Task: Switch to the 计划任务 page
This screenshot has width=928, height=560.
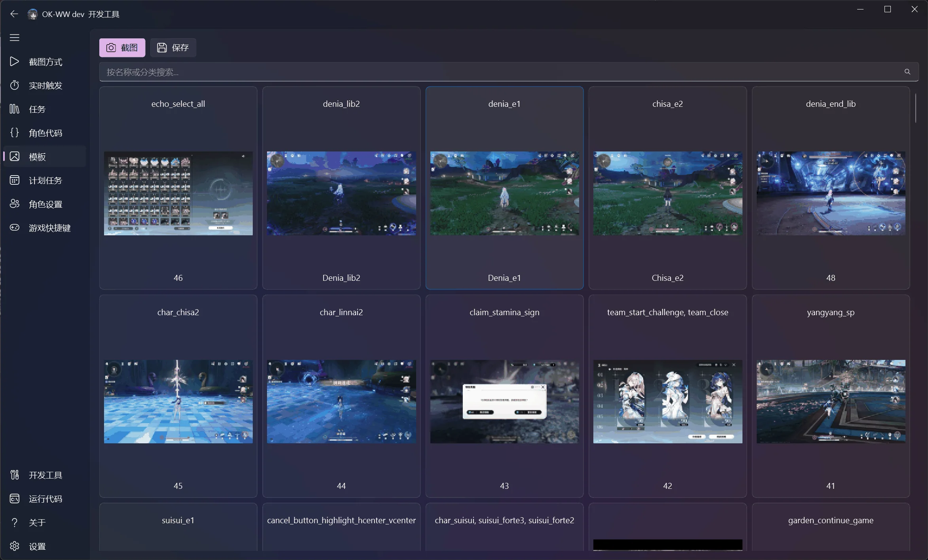Action: pyautogui.click(x=45, y=180)
